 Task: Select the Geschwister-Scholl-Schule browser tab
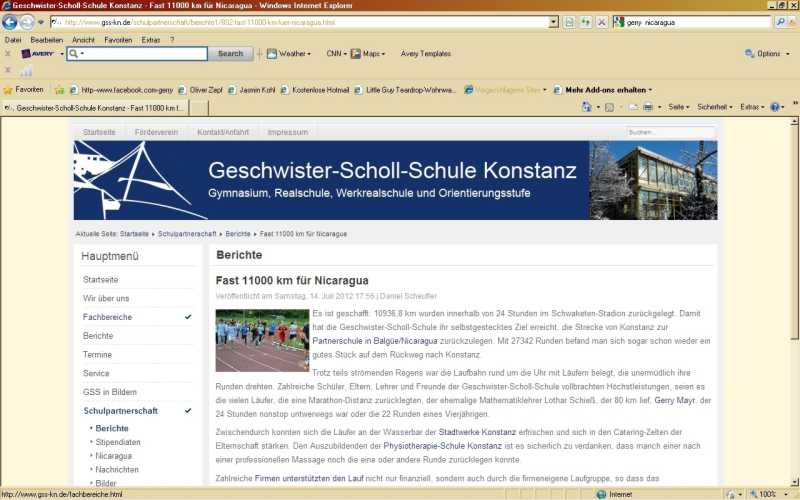(95, 108)
